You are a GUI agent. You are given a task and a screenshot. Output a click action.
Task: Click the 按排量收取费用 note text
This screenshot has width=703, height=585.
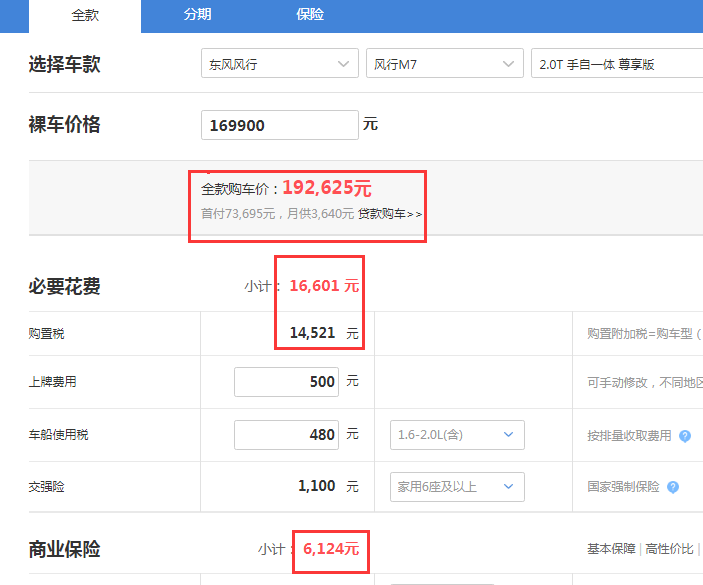(x=629, y=436)
